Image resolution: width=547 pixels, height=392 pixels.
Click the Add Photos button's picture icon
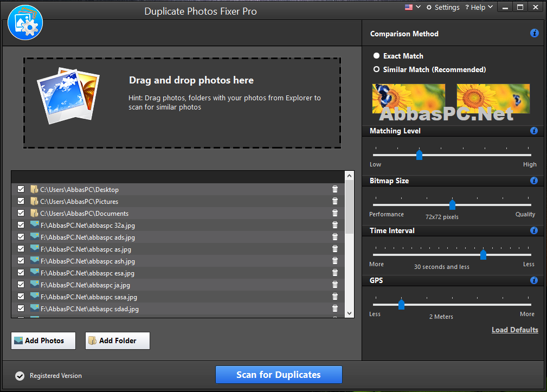[x=18, y=340]
